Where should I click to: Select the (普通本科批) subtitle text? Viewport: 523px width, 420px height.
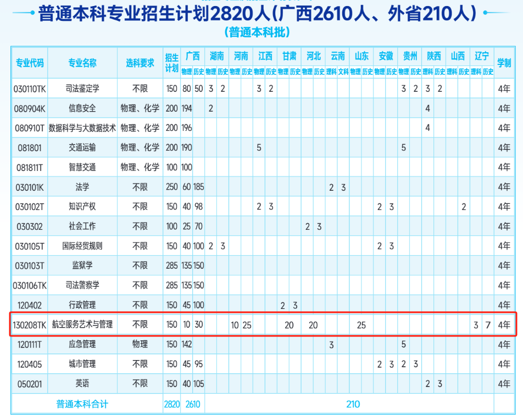tap(257, 32)
